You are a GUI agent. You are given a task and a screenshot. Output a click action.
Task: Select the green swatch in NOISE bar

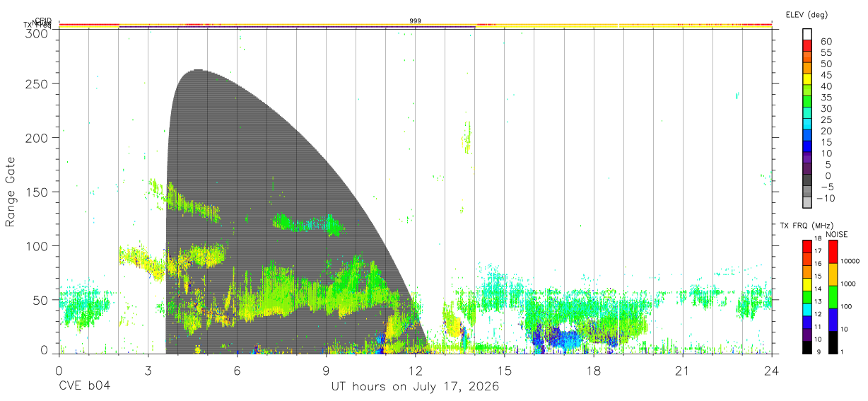pos(833,297)
